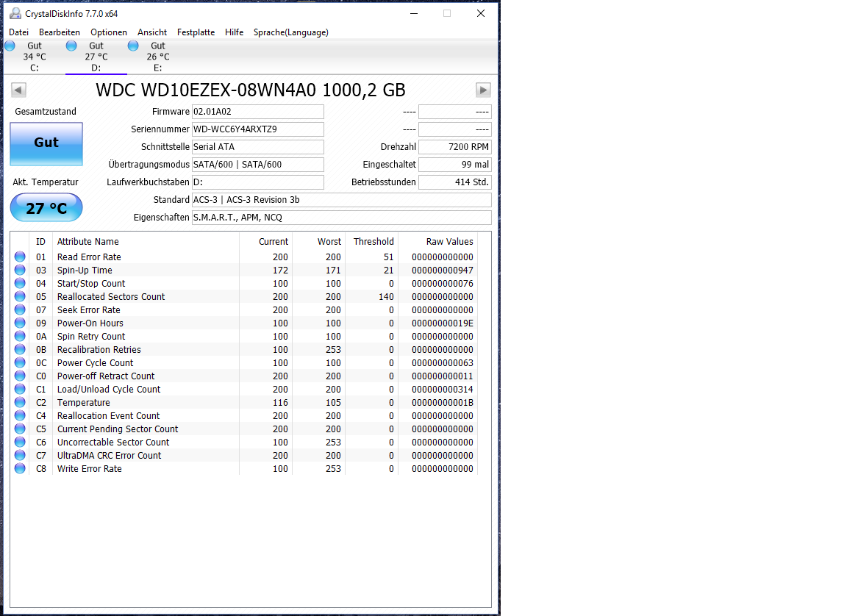
Task: Click status orb for Spin-Up Time
Action: 20,270
